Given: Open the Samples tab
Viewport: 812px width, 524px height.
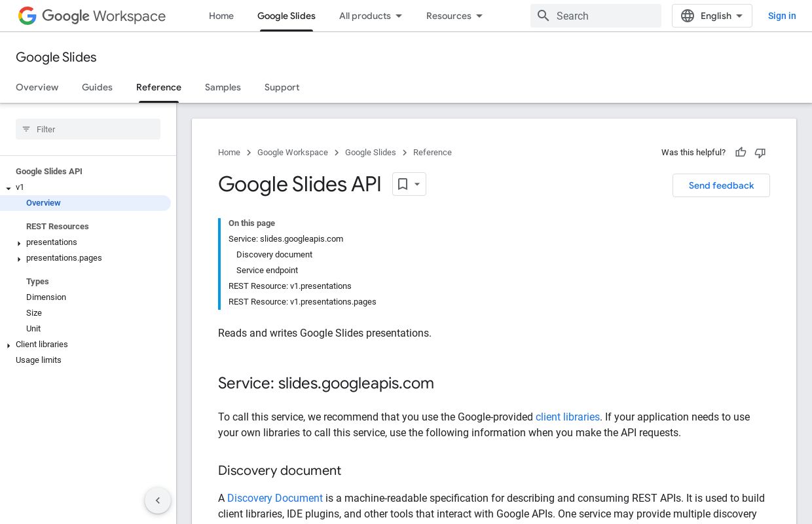Looking at the screenshot, I should pos(223,87).
